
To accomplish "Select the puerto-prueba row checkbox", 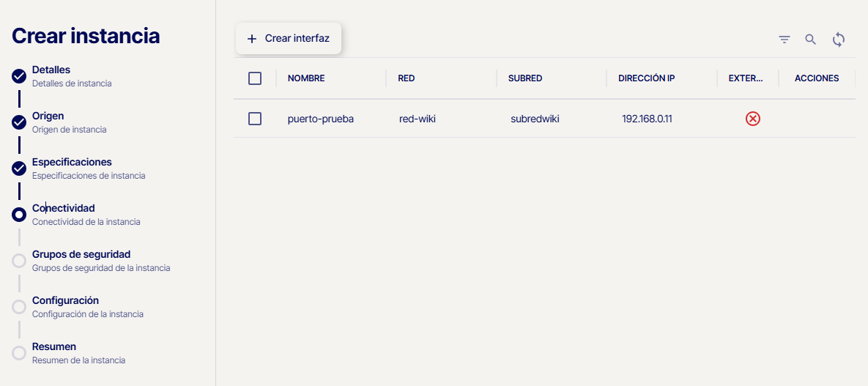I will [255, 119].
